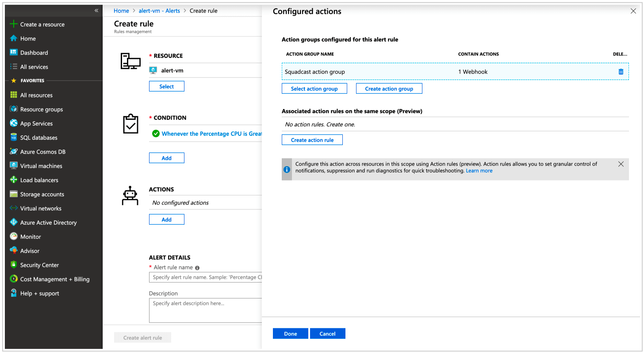This screenshot has height=353, width=644.
Task: Click the Select button under Resource
Action: (167, 86)
